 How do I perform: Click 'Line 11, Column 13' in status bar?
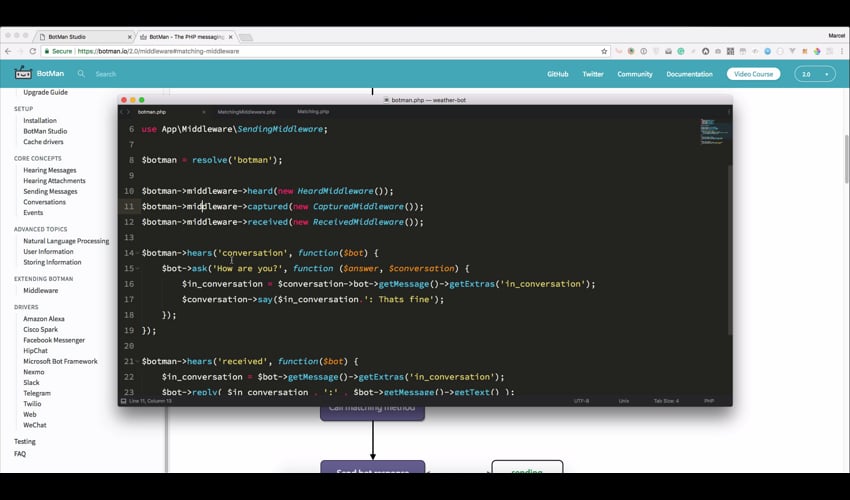150,401
